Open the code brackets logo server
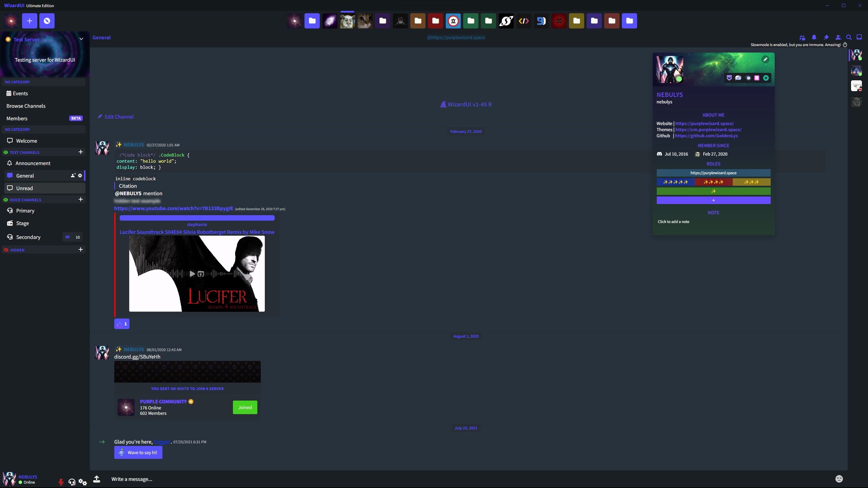 (x=524, y=21)
